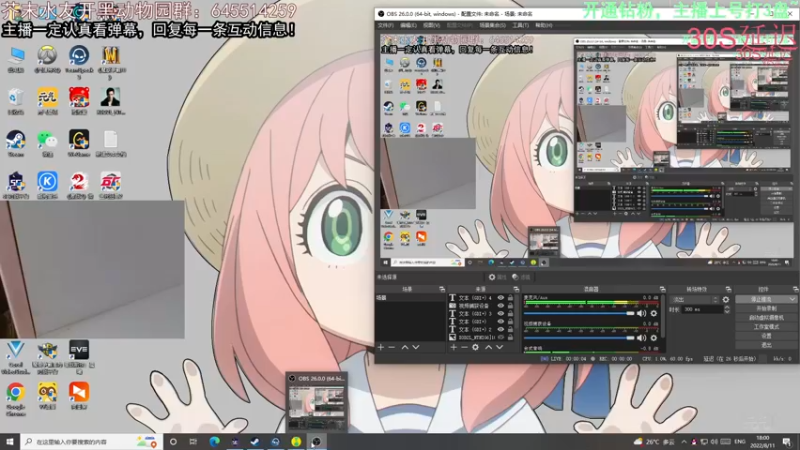Screen dimensions: 800x450
Task: Select the Warcraft III desktop shortcut
Action: [x=111, y=62]
